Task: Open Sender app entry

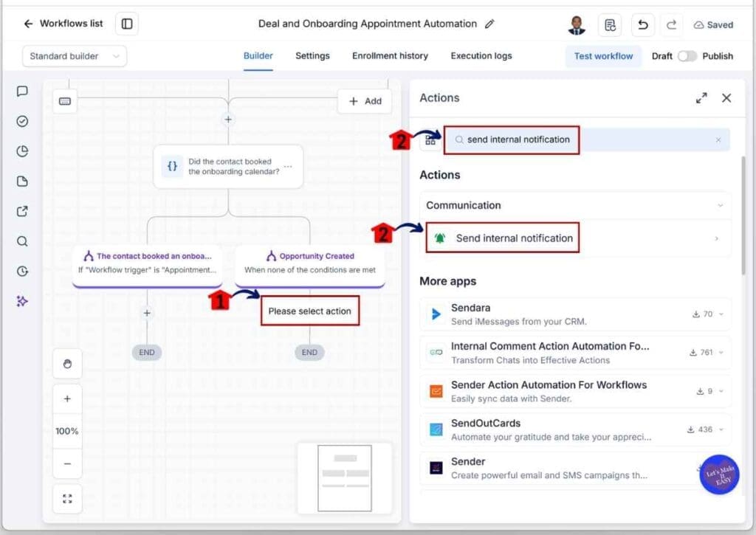Action: click(575, 468)
